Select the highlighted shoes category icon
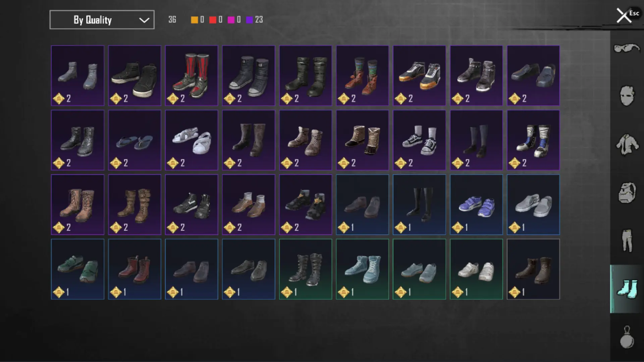Image resolution: width=644 pixels, height=362 pixels. [627, 289]
